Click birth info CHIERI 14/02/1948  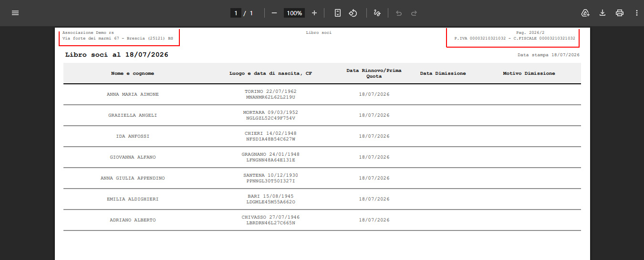tap(270, 133)
